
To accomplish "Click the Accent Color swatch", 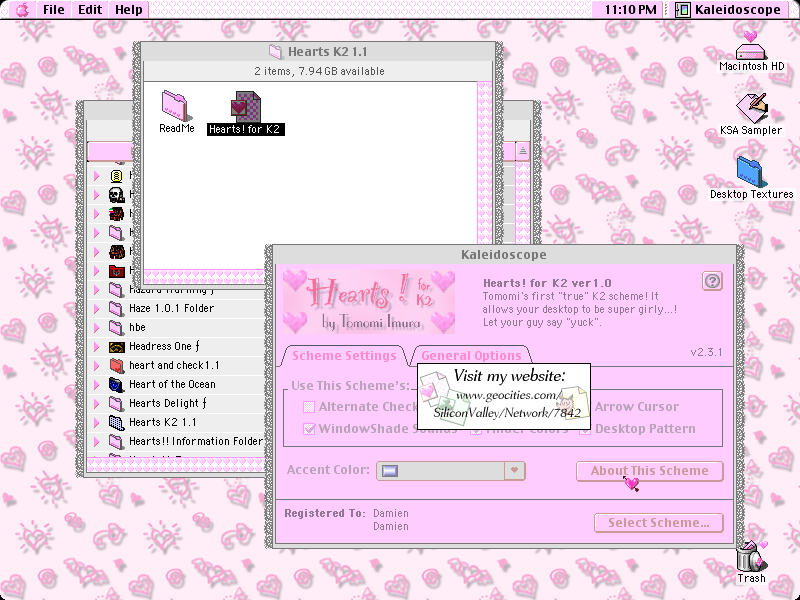I will click(x=390, y=470).
